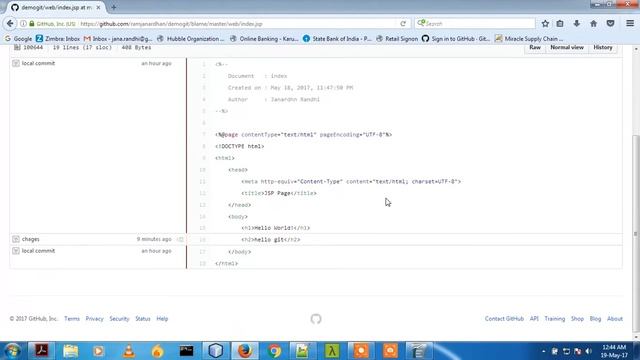
Task: Open the Contact GitHub footer link
Action: click(504, 319)
